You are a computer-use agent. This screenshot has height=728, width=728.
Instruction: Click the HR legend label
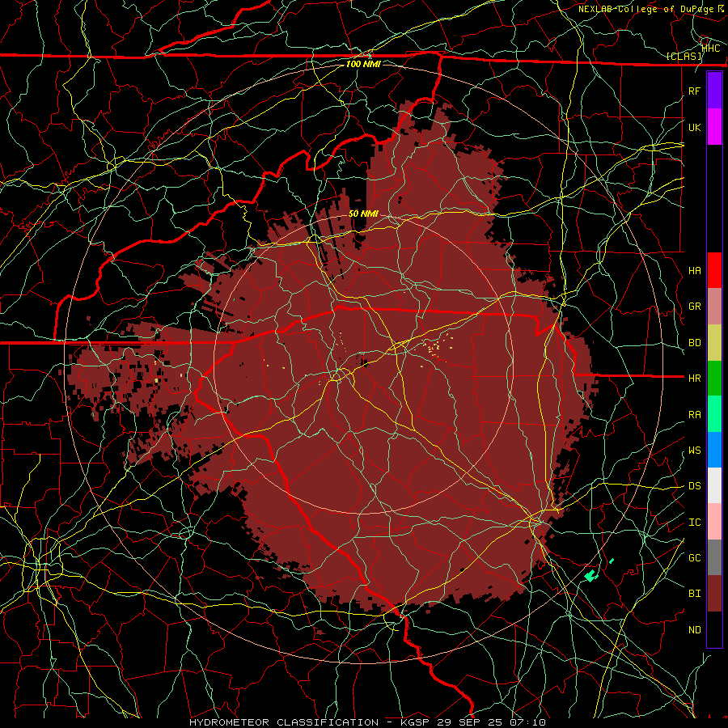(695, 379)
